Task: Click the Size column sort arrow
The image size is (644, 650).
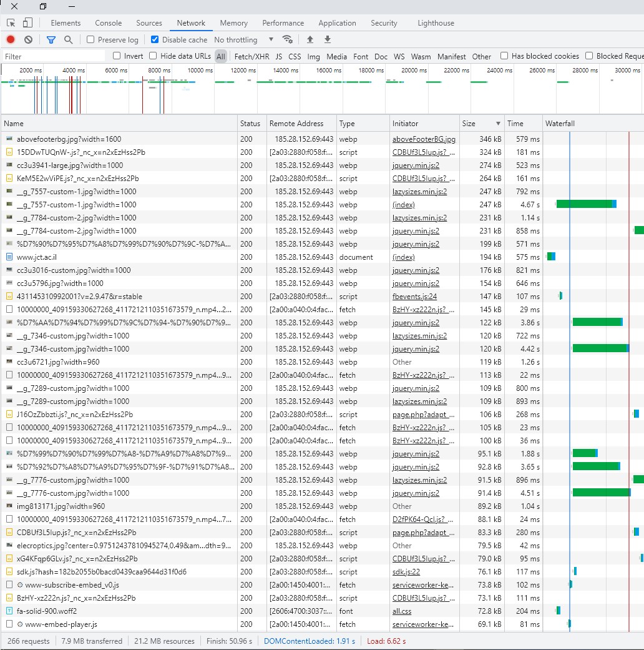Action: coord(498,124)
